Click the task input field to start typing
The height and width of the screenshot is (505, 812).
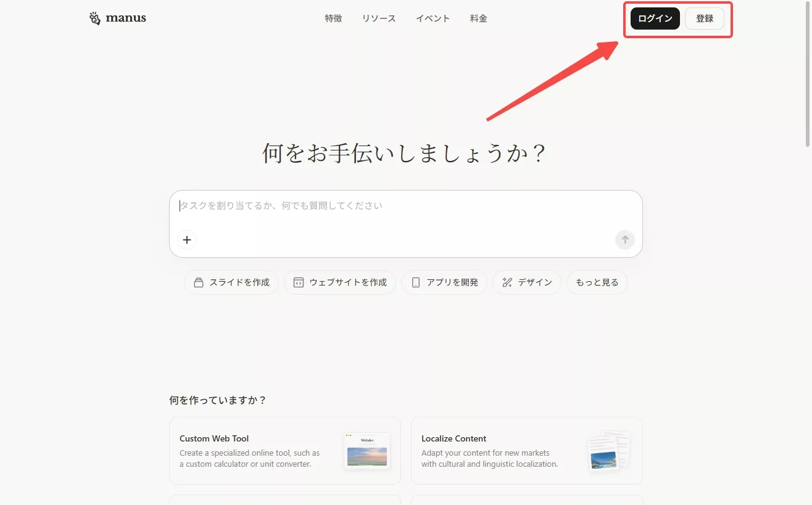coord(370,205)
